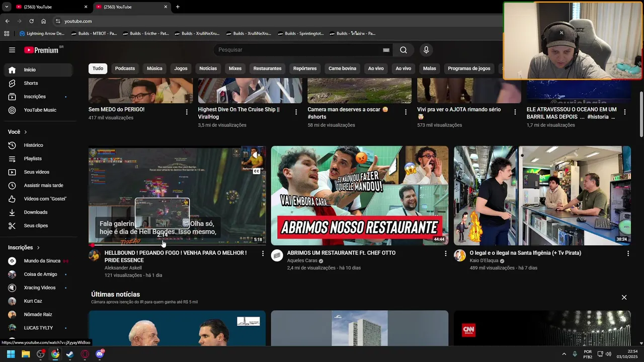Click the page vertical scrollbar

point(641,114)
